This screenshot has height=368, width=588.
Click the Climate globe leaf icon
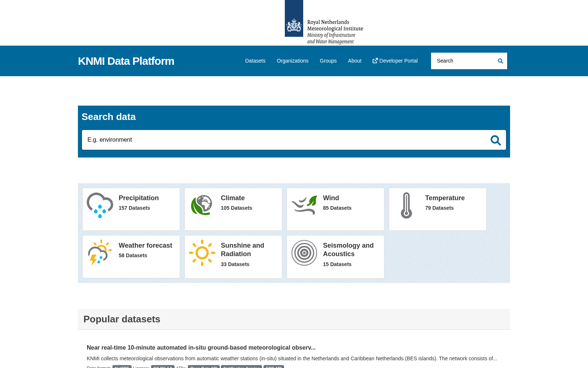[x=202, y=205]
